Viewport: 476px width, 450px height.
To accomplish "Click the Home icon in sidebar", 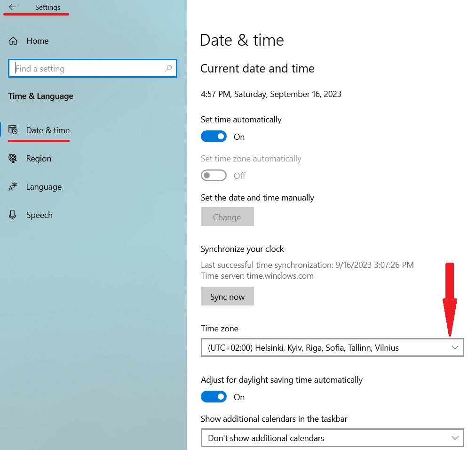I will 14,41.
